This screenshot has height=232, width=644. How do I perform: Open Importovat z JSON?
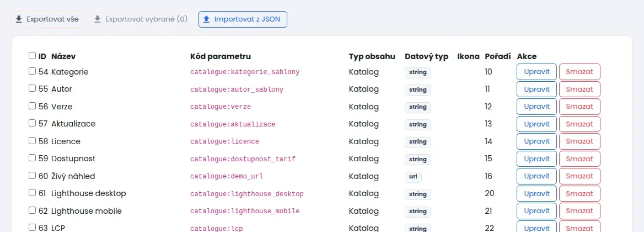243,19
